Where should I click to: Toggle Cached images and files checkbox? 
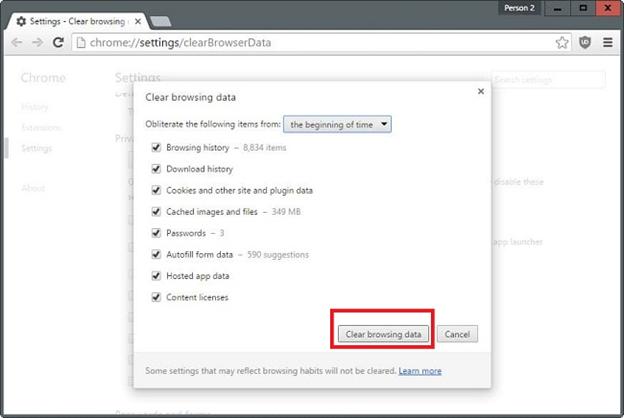[x=156, y=212]
